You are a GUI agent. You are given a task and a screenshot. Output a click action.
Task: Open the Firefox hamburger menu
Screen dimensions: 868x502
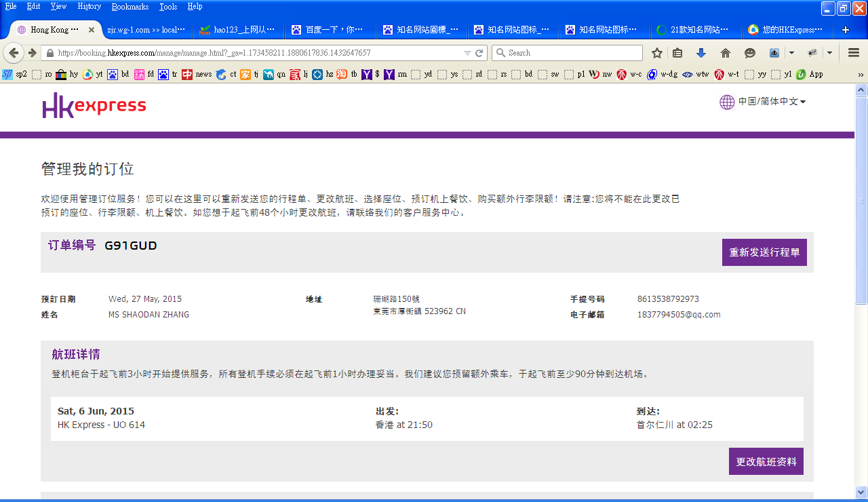coord(854,53)
